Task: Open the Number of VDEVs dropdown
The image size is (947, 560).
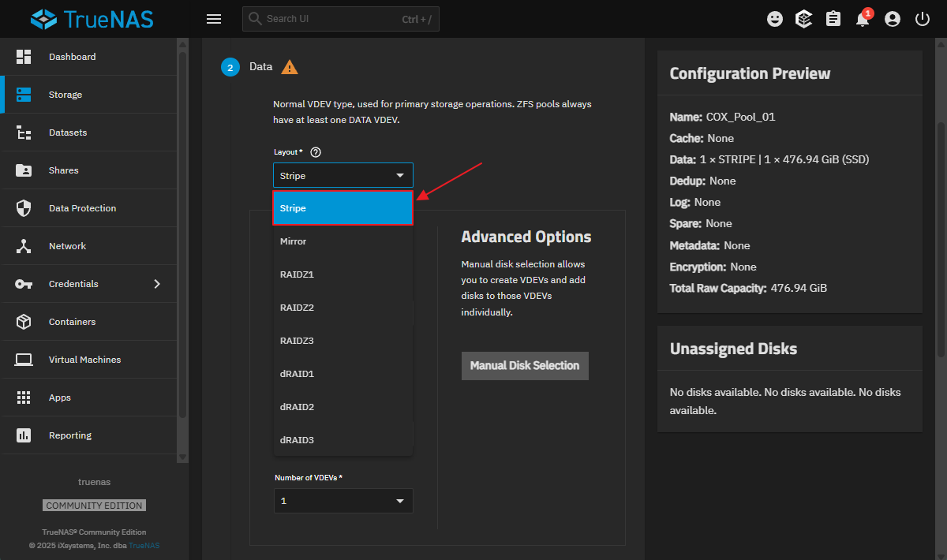Action: [x=343, y=500]
